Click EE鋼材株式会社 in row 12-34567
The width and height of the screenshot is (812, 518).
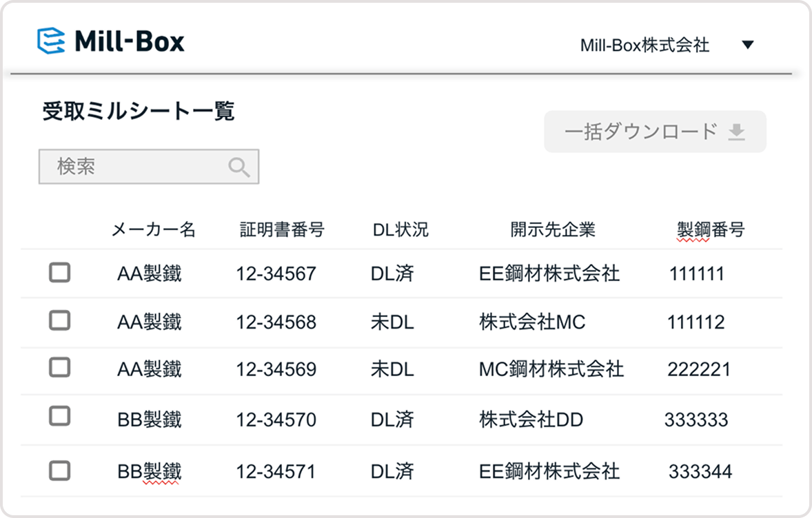(549, 273)
